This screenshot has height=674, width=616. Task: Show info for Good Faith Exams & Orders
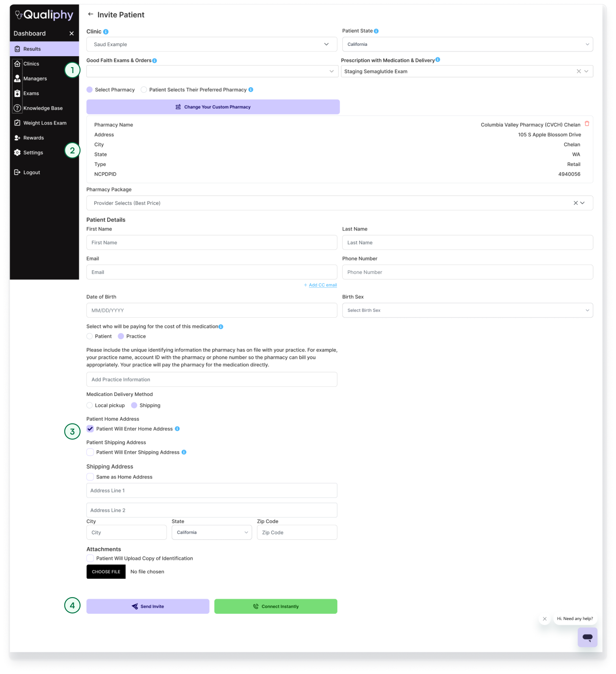[x=154, y=61]
